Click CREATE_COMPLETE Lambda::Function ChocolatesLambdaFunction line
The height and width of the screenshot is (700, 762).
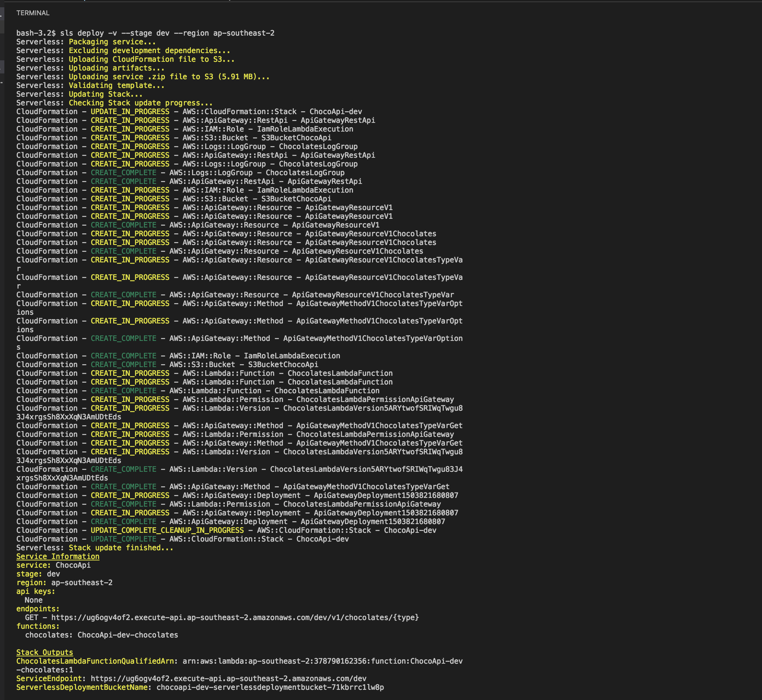[x=198, y=390]
